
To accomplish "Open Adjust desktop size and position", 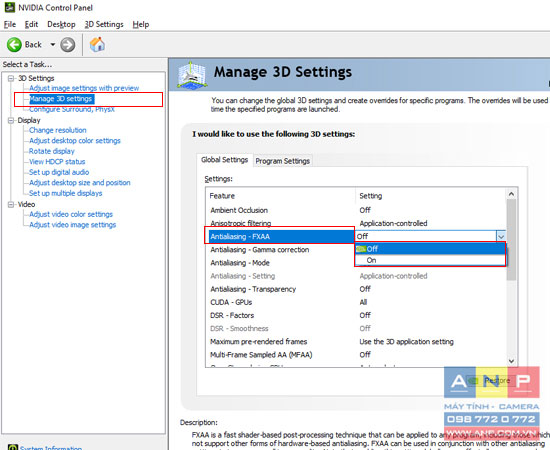I will pos(80,183).
